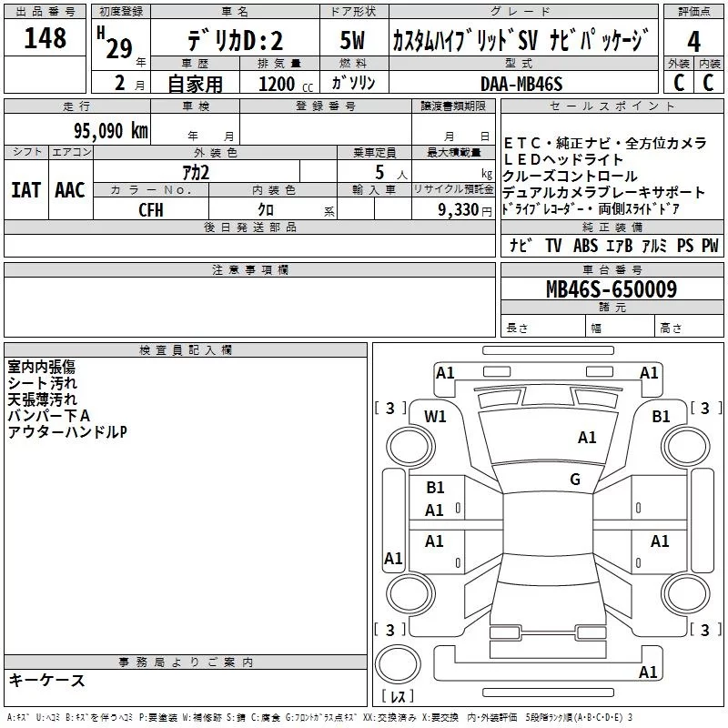
Task: Click the lot number 148
Action: [x=45, y=37]
